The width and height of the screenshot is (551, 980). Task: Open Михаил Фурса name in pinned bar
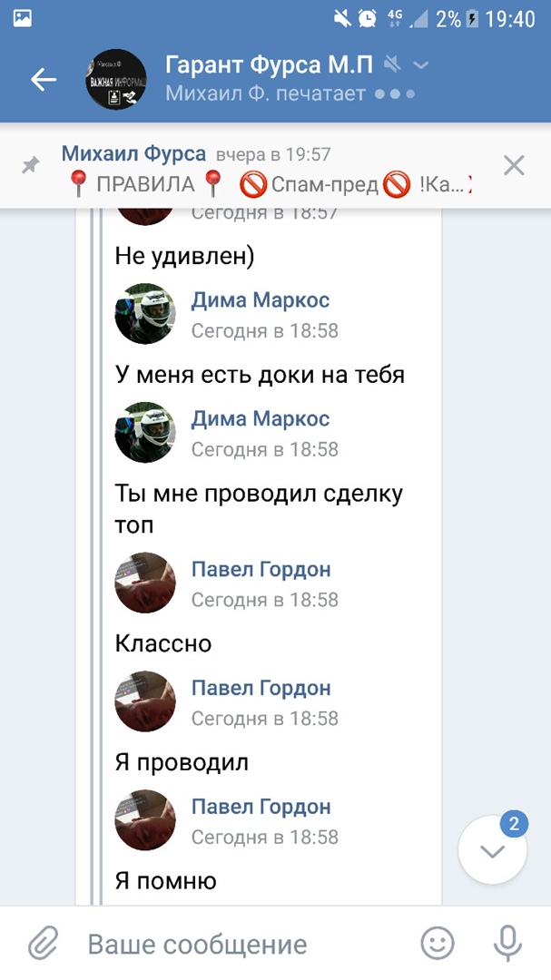(133, 153)
